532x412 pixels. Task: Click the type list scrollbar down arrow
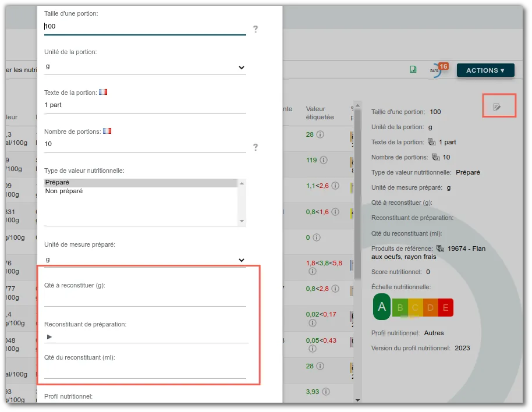click(242, 221)
